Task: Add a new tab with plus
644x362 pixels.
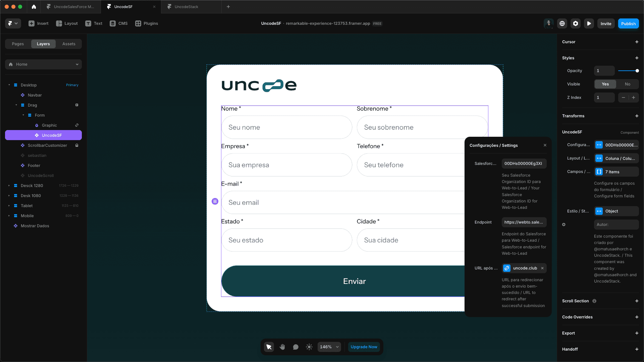Action: [x=228, y=7]
